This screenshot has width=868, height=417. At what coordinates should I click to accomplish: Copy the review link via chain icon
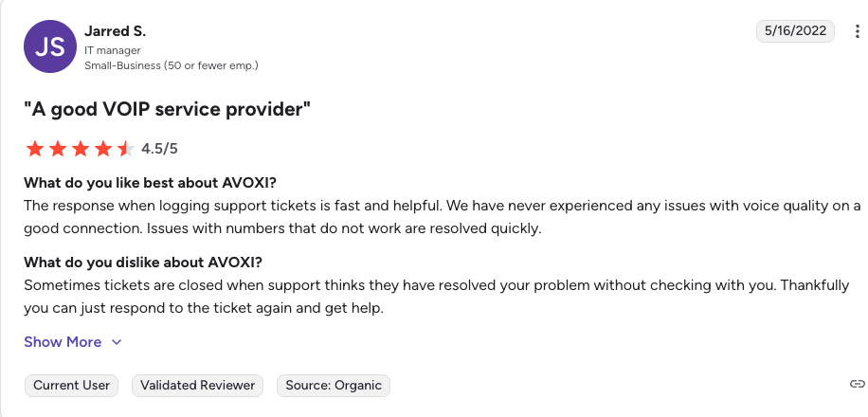[857, 384]
